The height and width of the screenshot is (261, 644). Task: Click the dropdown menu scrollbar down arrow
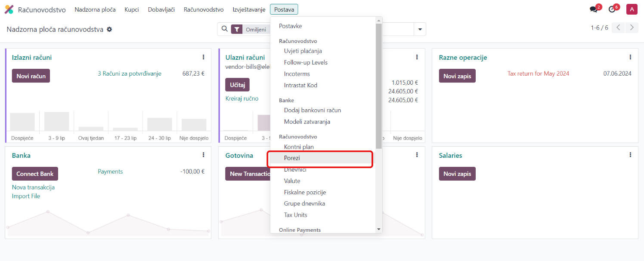click(379, 230)
